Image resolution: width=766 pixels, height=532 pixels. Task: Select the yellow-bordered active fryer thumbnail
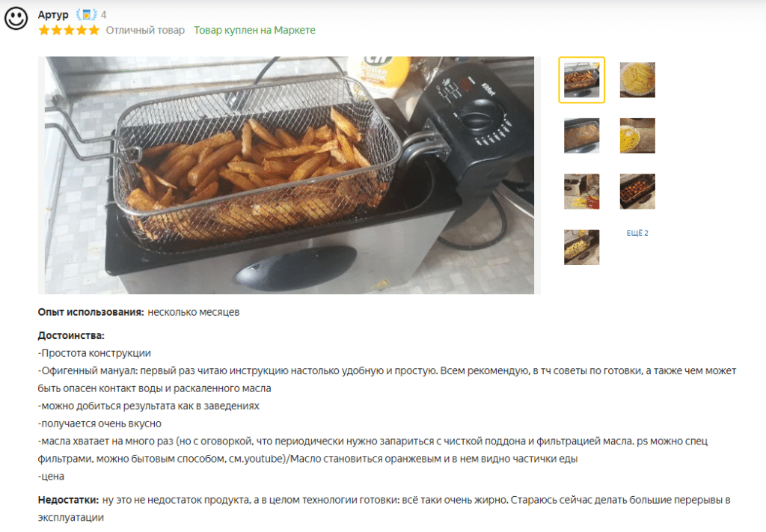pos(581,79)
